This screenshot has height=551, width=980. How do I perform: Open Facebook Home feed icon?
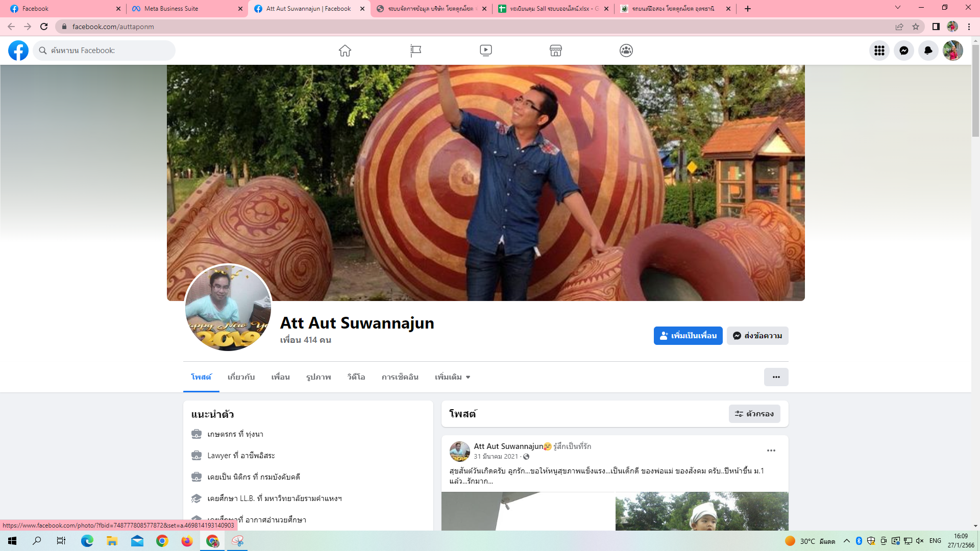[345, 51]
